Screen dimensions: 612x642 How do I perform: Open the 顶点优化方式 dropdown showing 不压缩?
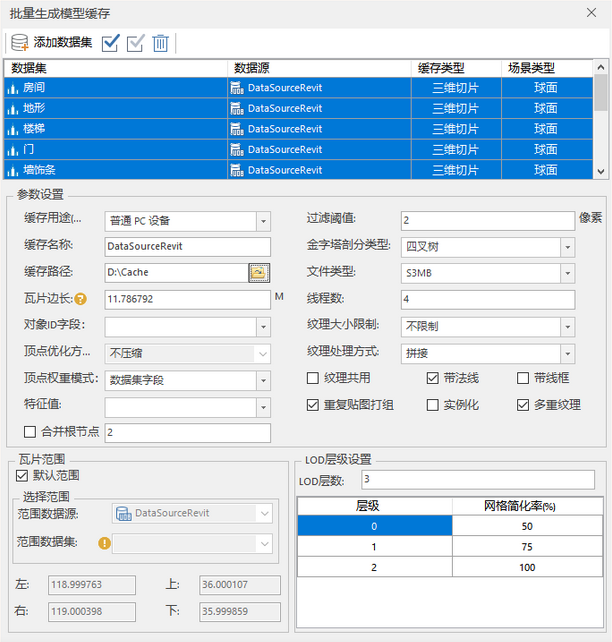click(x=264, y=354)
